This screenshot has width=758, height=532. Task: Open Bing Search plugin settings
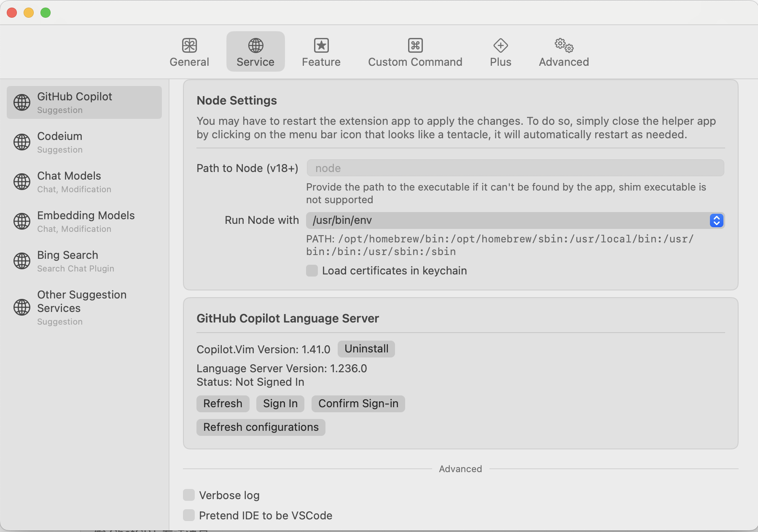point(84,261)
